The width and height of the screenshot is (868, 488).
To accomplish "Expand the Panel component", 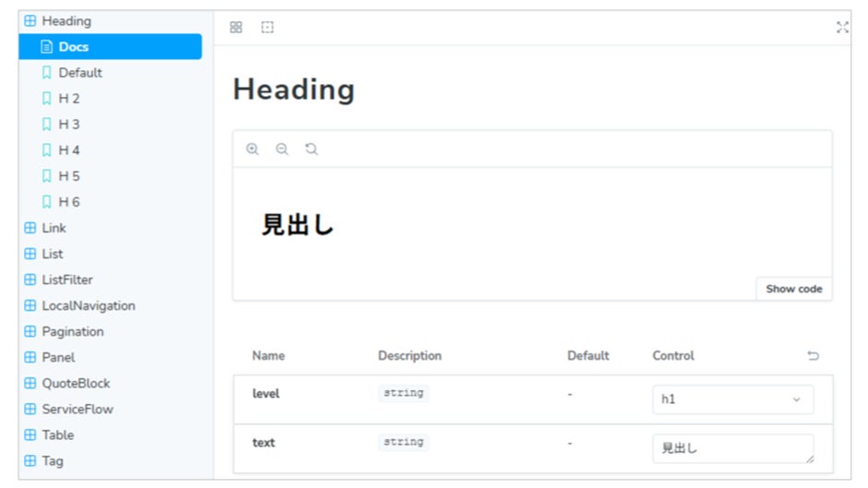I will pyautogui.click(x=58, y=357).
